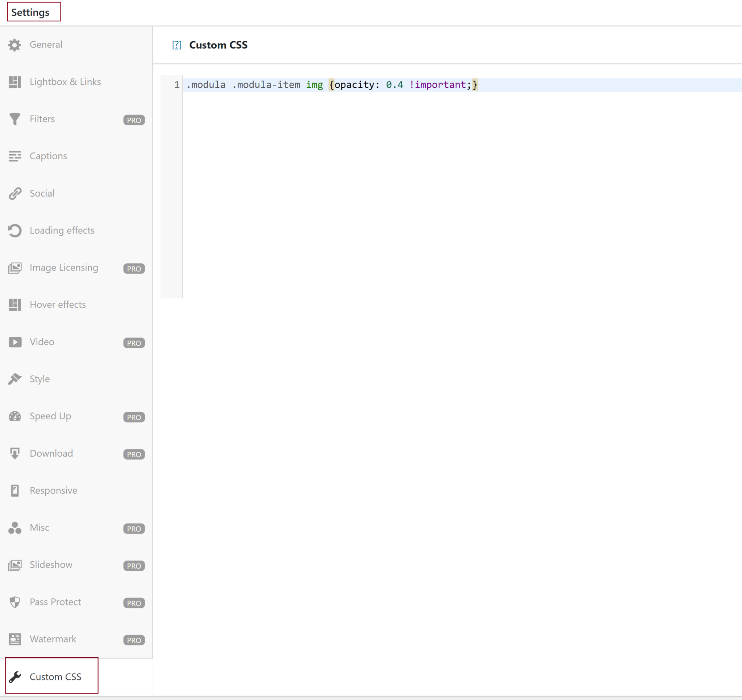Click the Loading effects refresh icon
Image resolution: width=742 pixels, height=700 pixels.
[x=14, y=230]
